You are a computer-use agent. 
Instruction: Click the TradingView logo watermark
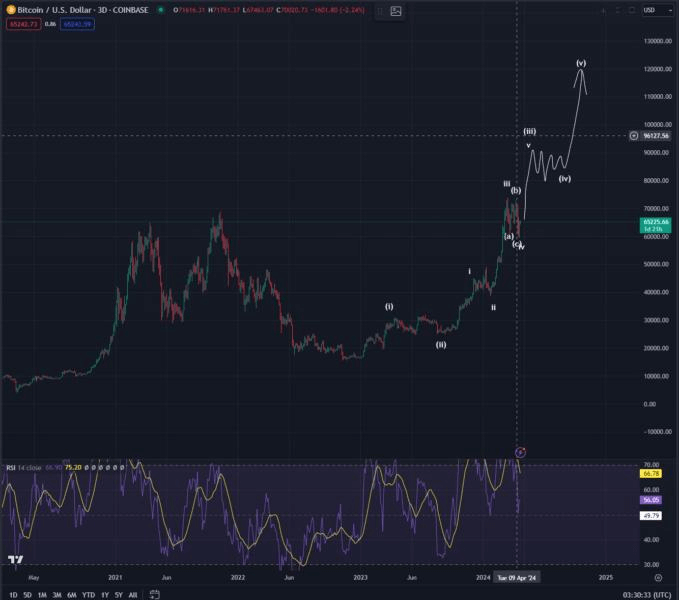(16, 559)
